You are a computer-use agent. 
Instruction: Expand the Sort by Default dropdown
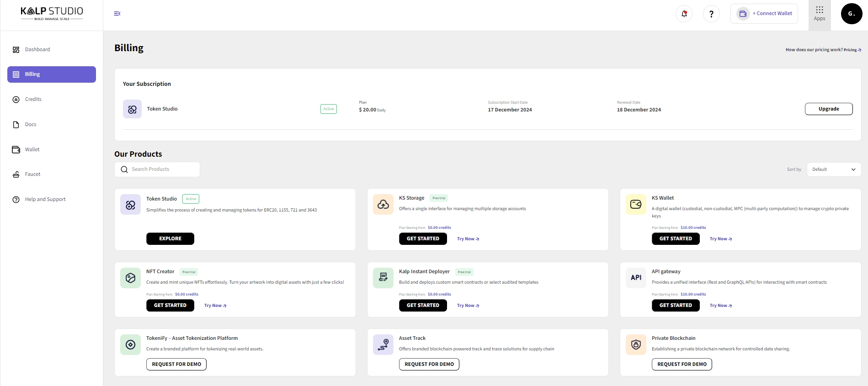(834, 169)
